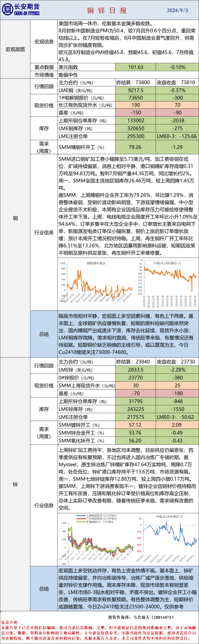
Task: Click the zinc ingot spot premium chart
Action: click(x=96, y=539)
